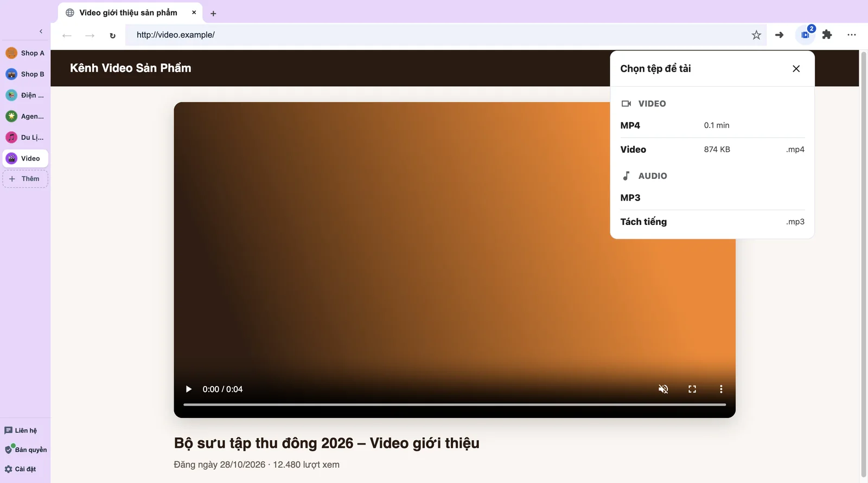Screen dimensions: 868x483
Task: Click the Kênh Video Sản Phẩm header title
Action: 131,68
